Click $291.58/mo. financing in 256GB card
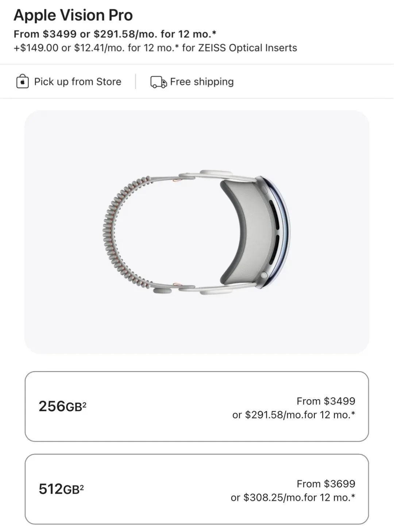This screenshot has height=532, width=394. (x=294, y=415)
